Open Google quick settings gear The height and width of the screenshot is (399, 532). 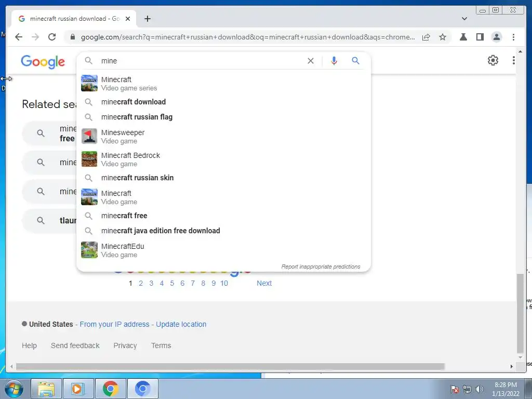click(493, 60)
